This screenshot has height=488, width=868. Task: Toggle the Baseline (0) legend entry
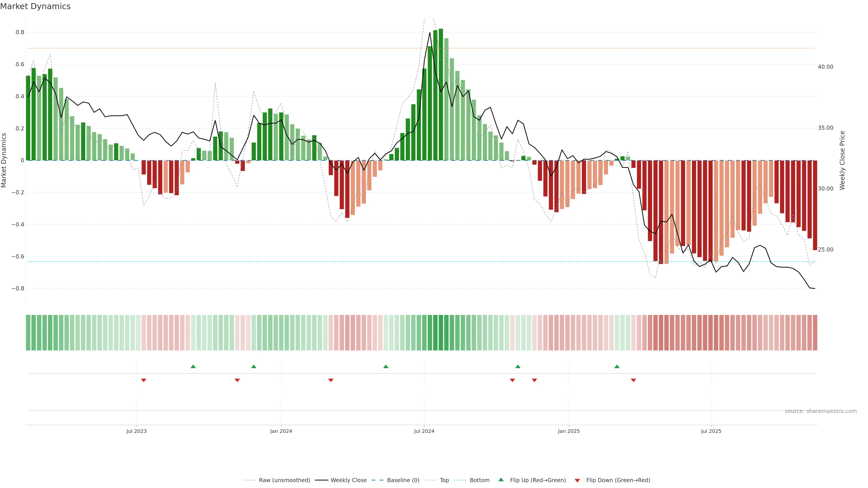coord(403,480)
